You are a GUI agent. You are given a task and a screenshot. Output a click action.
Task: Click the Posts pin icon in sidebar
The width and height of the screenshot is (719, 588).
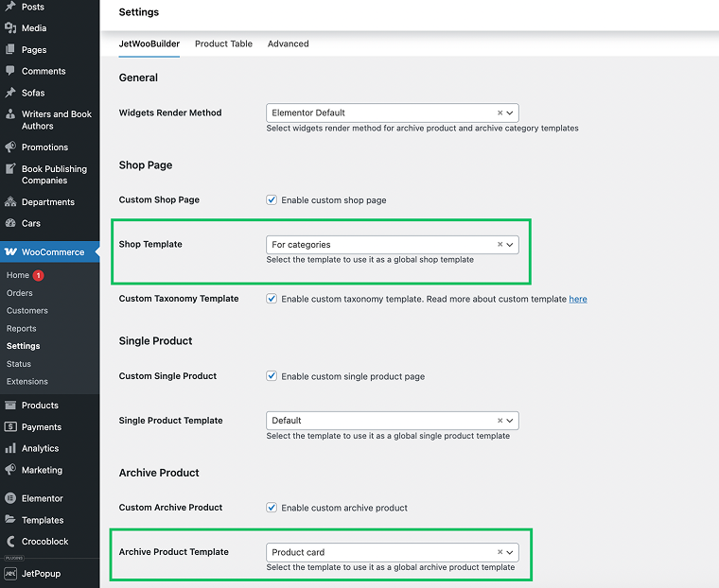tap(10, 7)
